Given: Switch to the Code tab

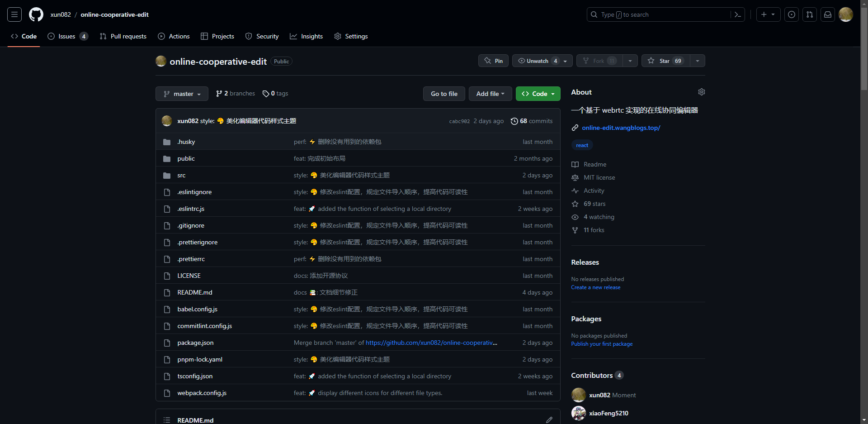Looking at the screenshot, I should click(x=24, y=36).
